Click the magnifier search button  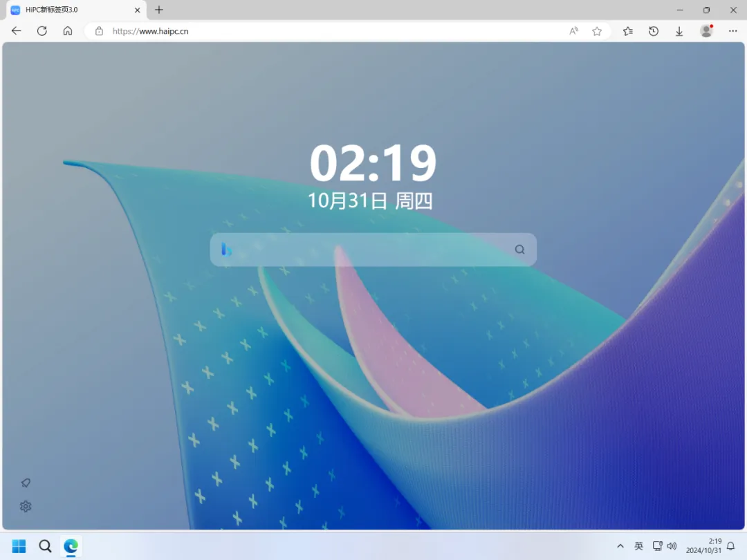pyautogui.click(x=519, y=250)
